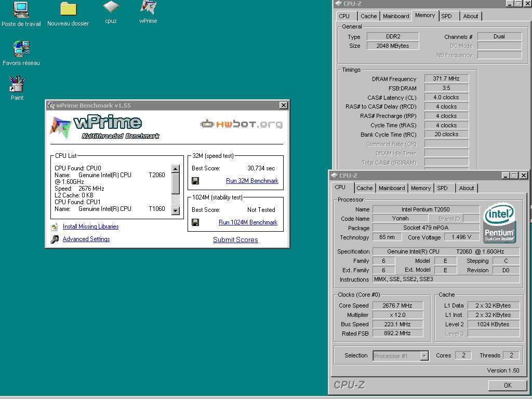Image resolution: width=532 pixels, height=399 pixels.
Task: Click the Multiplier x 12.0 field
Action: [x=397, y=315]
